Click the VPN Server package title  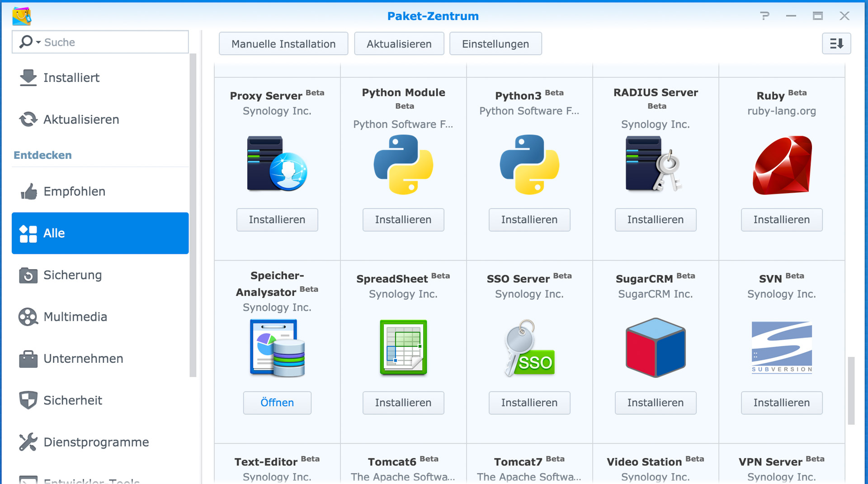[x=770, y=462]
